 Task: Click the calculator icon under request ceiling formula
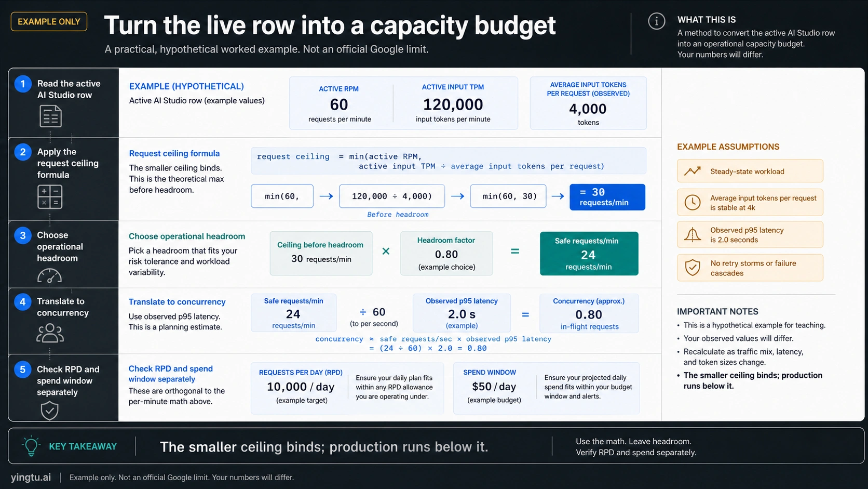50,197
